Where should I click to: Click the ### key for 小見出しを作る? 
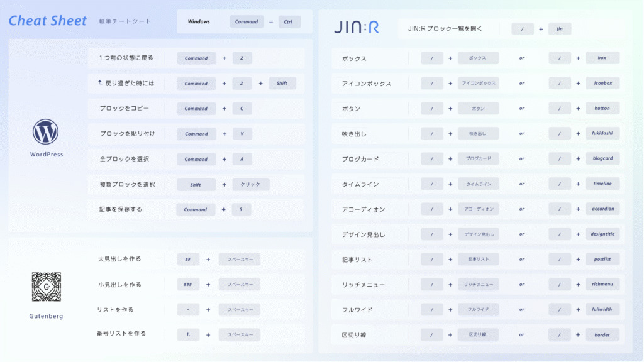click(x=187, y=285)
